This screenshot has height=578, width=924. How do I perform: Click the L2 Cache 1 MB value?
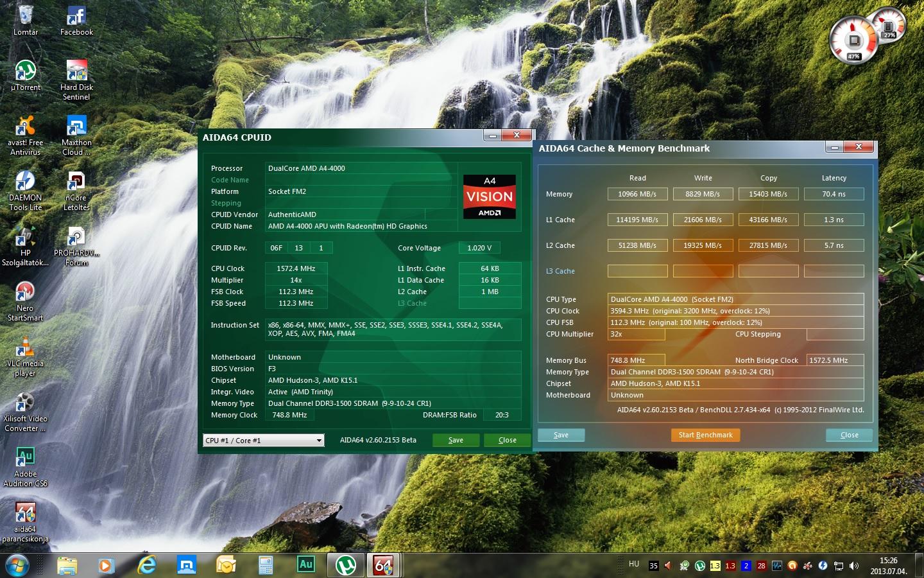click(x=490, y=292)
